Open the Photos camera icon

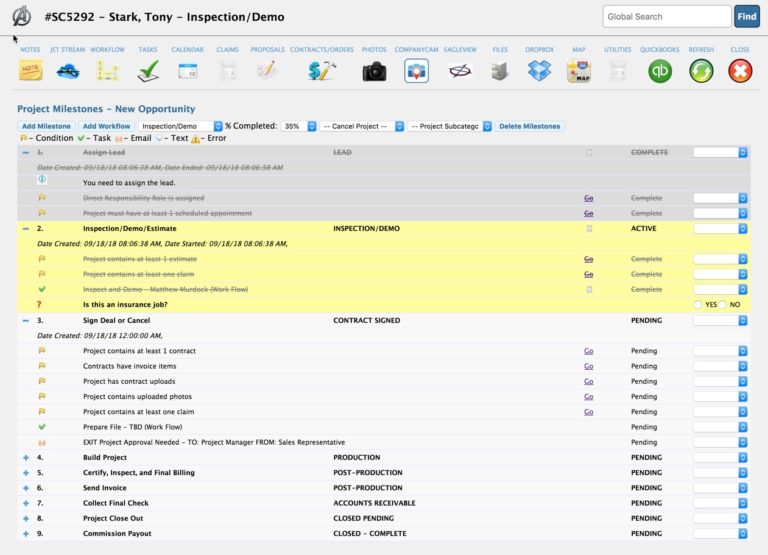(374, 72)
